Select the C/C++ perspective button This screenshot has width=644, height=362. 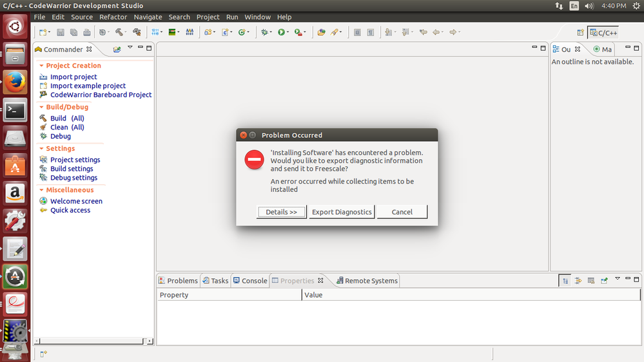point(603,32)
